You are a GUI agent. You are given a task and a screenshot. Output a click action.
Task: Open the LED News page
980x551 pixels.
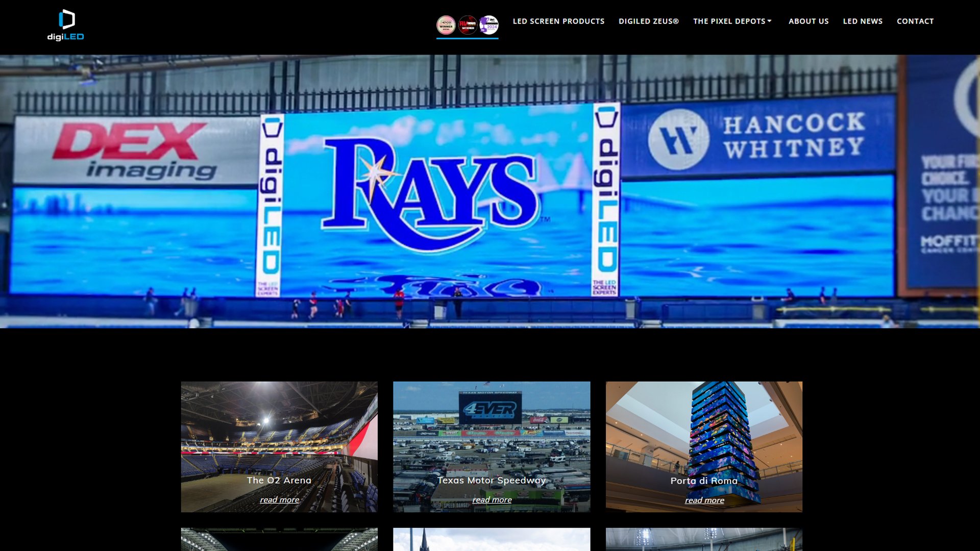(x=863, y=21)
